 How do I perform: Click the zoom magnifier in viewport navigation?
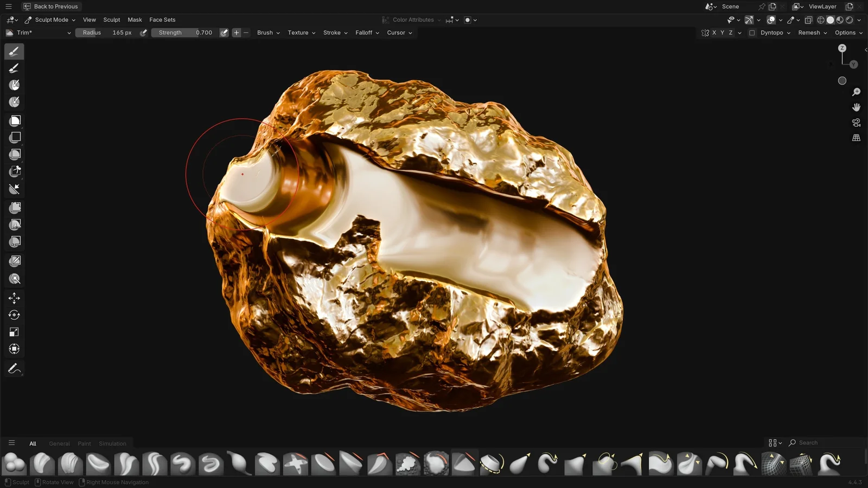point(856,92)
